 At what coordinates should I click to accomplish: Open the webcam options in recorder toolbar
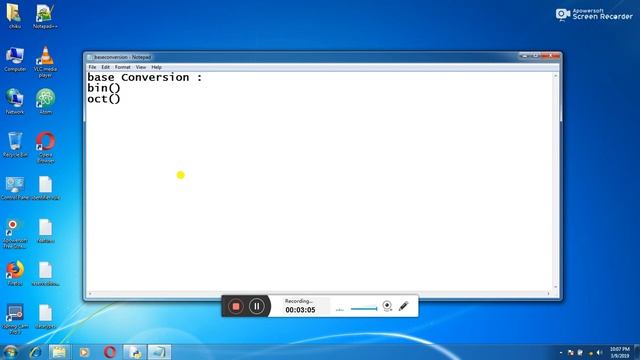pyautogui.click(x=387, y=306)
